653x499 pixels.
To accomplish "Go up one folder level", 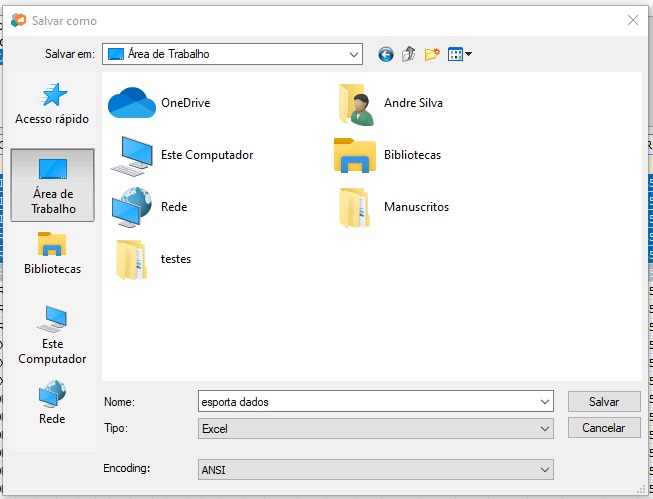I will click(x=409, y=54).
